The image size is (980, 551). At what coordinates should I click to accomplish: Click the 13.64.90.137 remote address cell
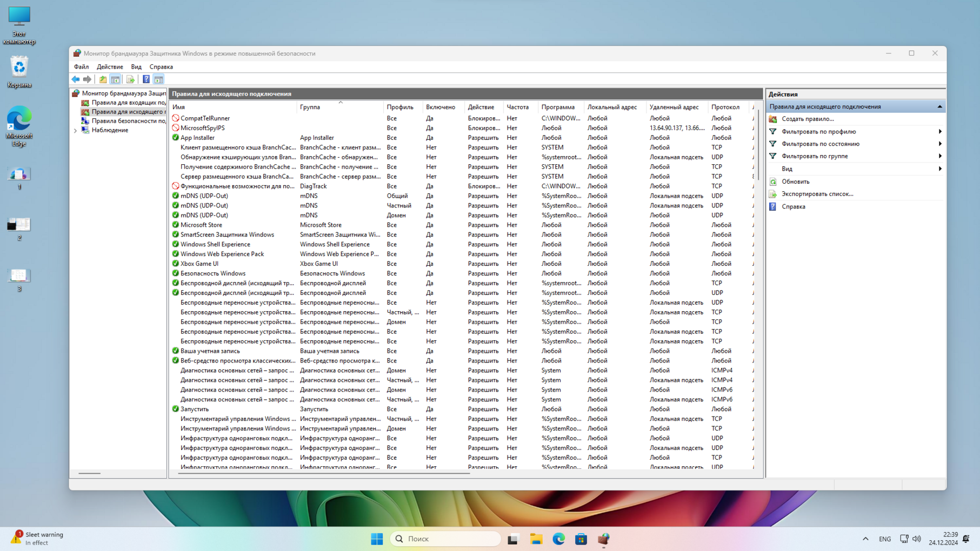(x=677, y=128)
